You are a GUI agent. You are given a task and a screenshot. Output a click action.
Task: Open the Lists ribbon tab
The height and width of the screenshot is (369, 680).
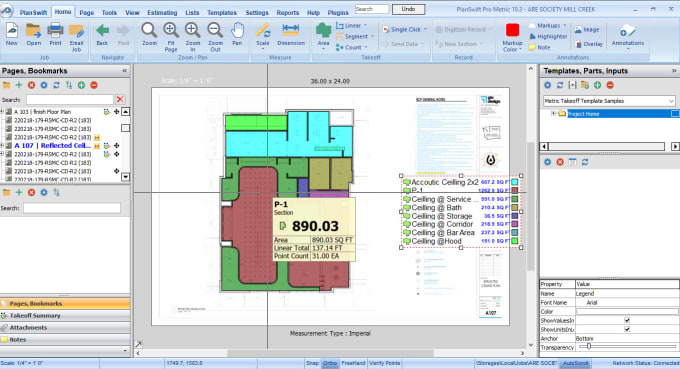point(192,13)
